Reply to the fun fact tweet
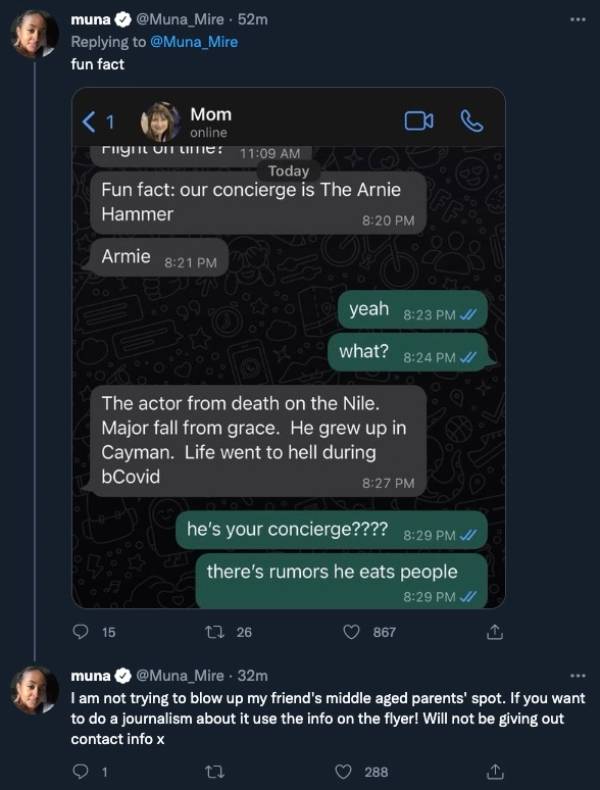The height and width of the screenshot is (790, 600). pyautogui.click(x=82, y=631)
